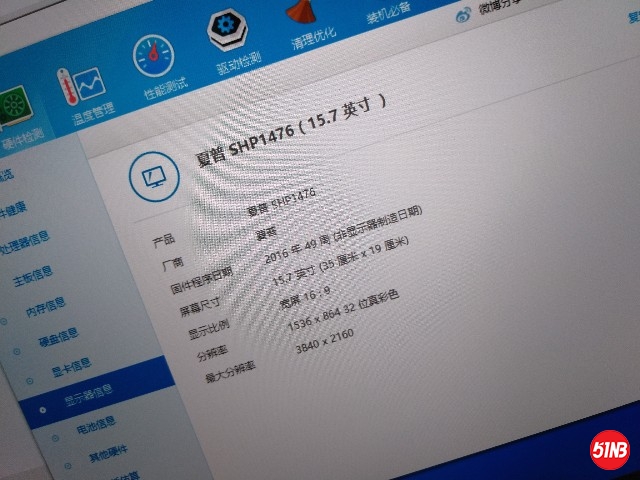Open 显卡信息 in the sidebar
The image size is (640, 480).
(71, 367)
